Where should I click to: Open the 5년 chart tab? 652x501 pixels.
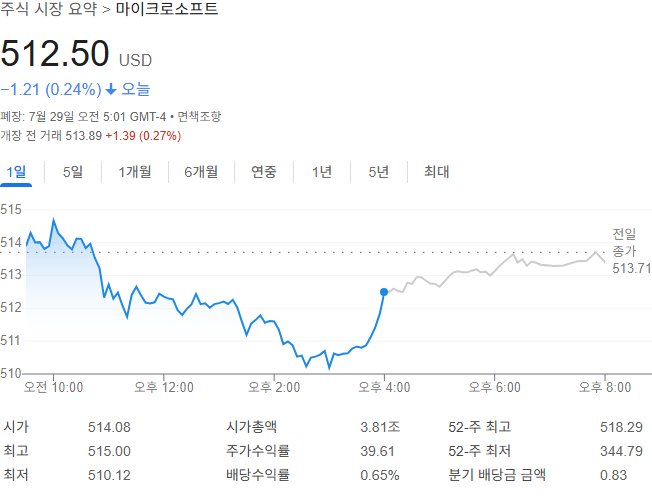point(379,172)
